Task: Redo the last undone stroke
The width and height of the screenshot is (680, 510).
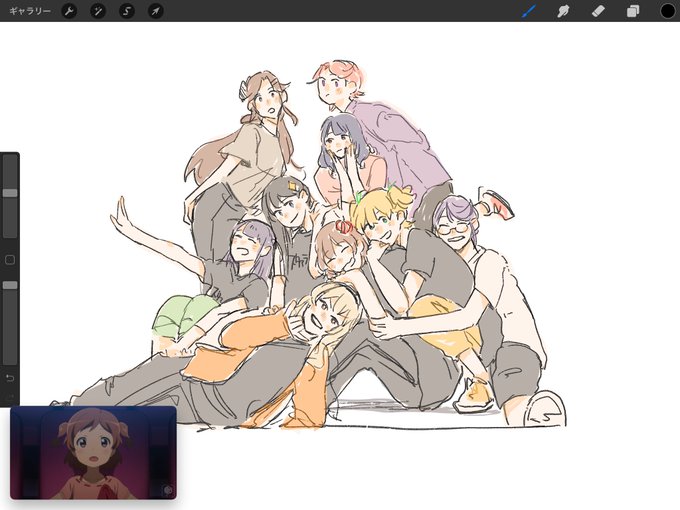Action: click(10, 396)
